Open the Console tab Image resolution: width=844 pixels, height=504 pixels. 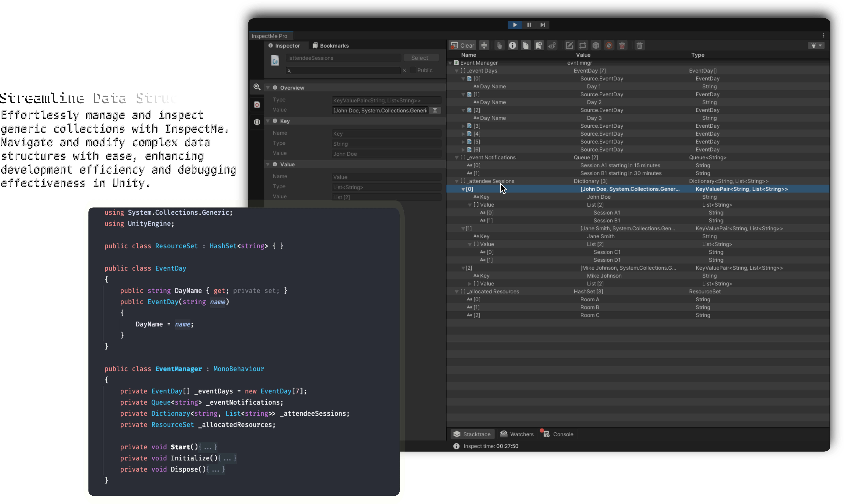coord(558,434)
